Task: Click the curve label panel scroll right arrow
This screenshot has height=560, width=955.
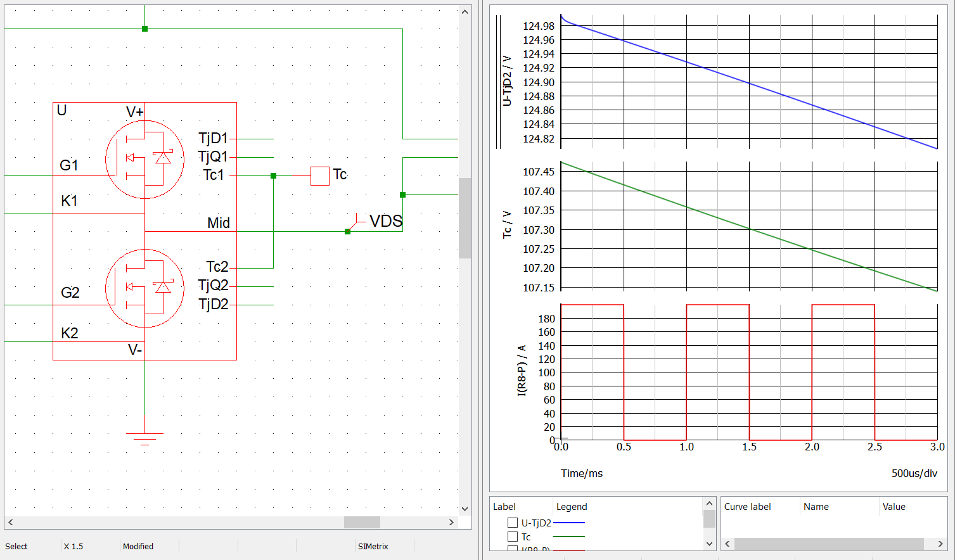Action: tap(941, 544)
